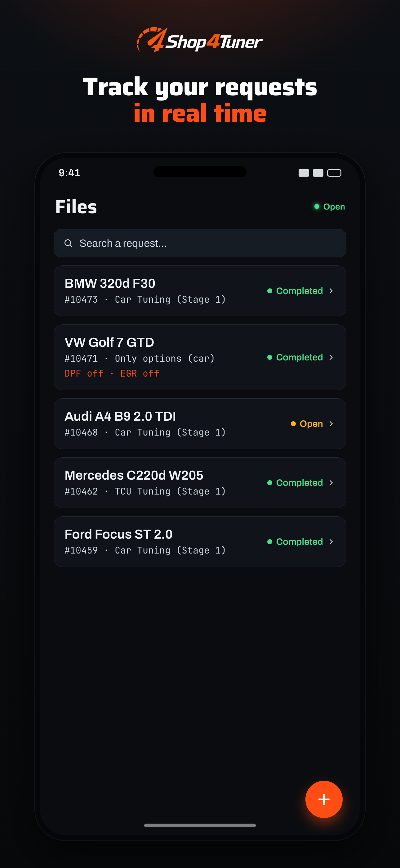Tap the orange plus add-request button
Viewport: 400px width, 868px height.
(324, 799)
